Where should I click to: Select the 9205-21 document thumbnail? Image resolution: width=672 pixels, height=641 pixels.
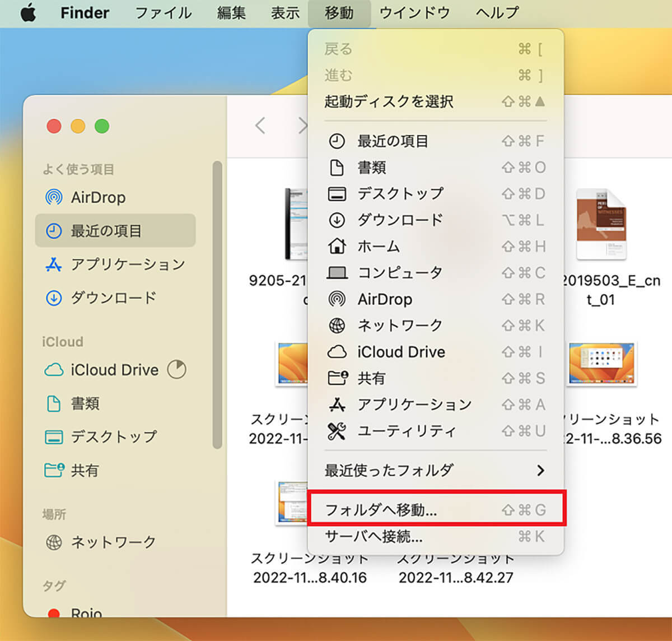pos(296,224)
